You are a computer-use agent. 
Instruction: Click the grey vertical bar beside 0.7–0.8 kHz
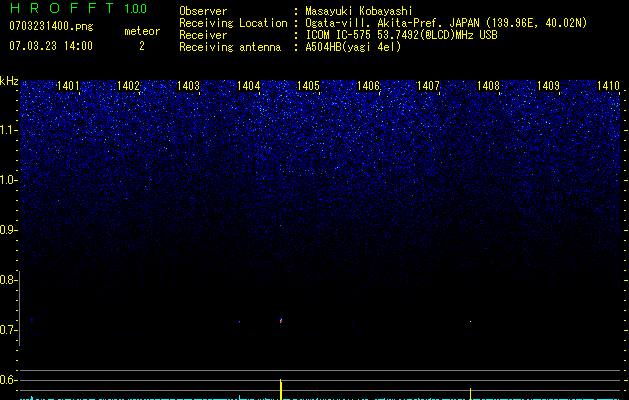point(19,308)
